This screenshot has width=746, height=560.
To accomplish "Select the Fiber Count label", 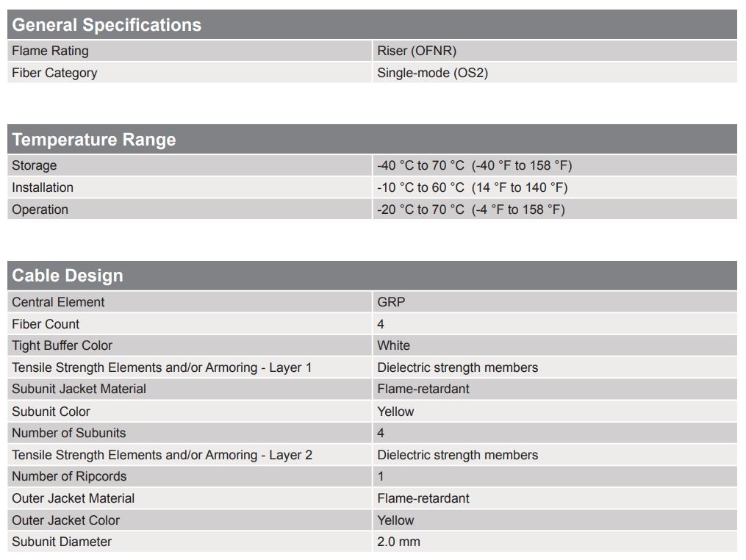I will [46, 324].
